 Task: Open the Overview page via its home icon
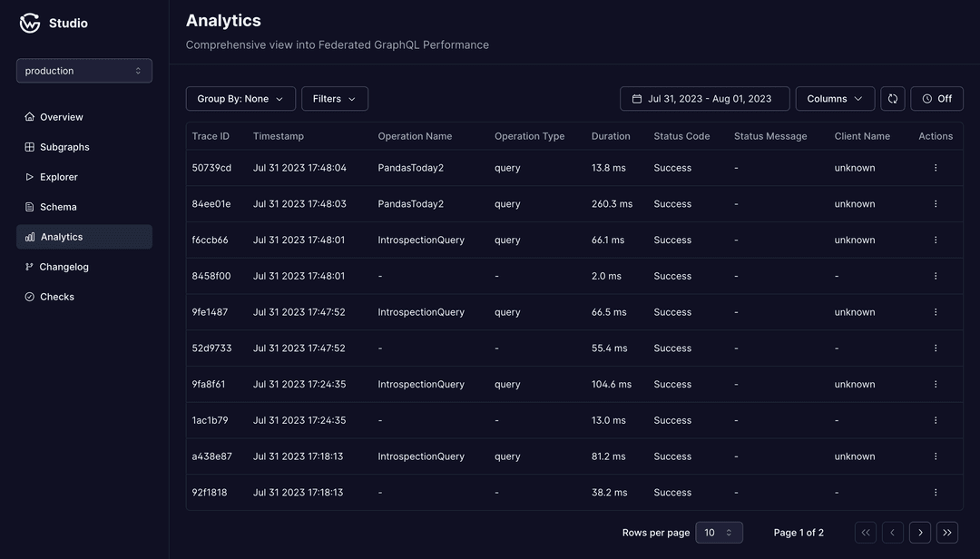tap(29, 116)
